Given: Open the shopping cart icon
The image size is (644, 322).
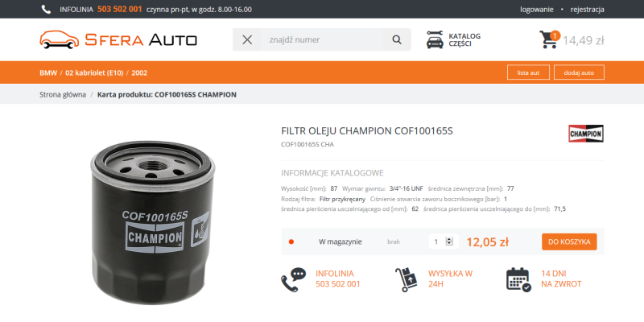Looking at the screenshot, I should coord(549,39).
